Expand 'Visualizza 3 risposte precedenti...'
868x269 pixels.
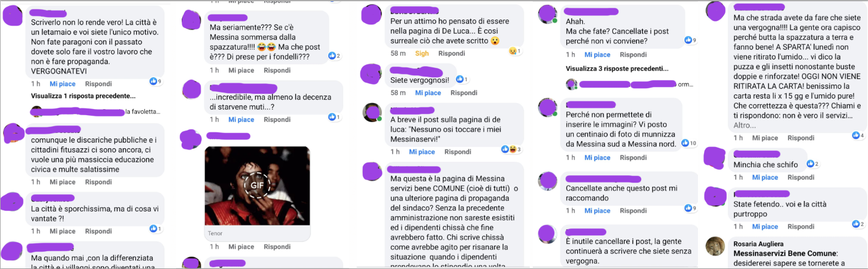(x=614, y=68)
